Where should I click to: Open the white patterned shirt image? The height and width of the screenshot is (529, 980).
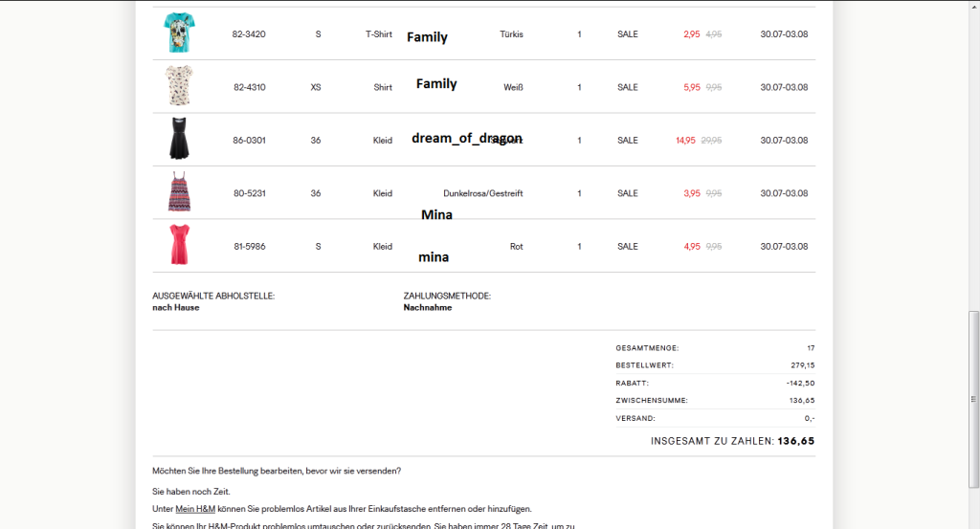[x=178, y=86]
